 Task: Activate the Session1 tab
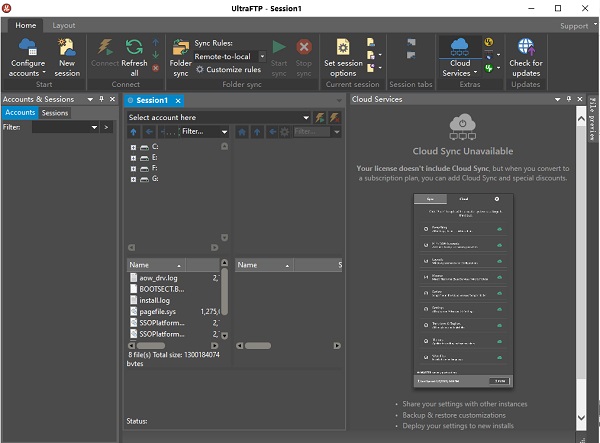152,100
